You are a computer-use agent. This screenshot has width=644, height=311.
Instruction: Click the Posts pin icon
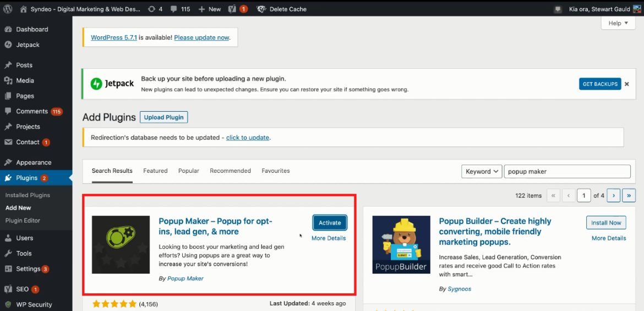coord(8,65)
